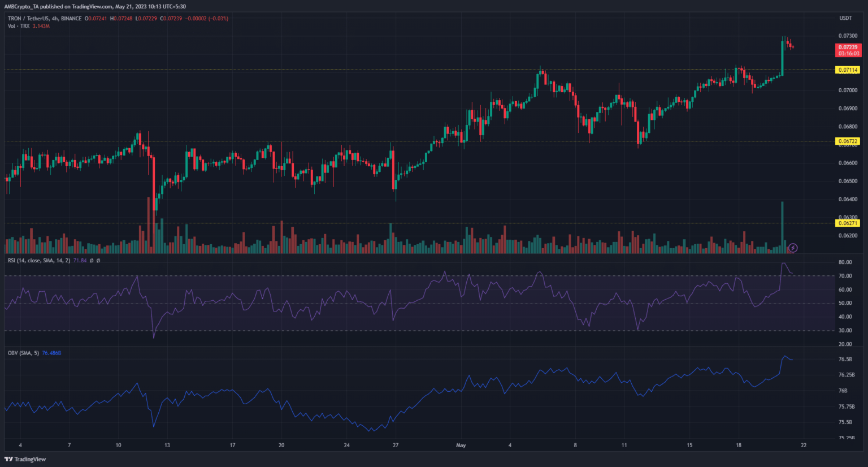Click the RSI indicator legend label

(38, 261)
